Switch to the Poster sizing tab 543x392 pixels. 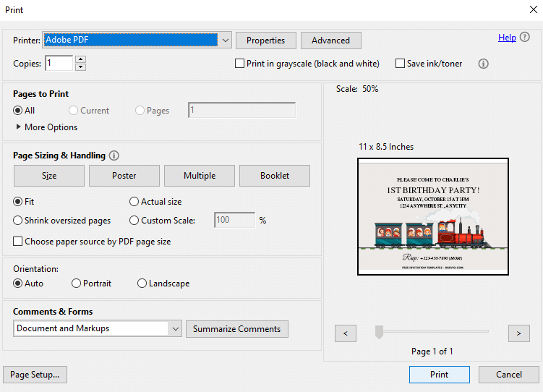tap(124, 176)
